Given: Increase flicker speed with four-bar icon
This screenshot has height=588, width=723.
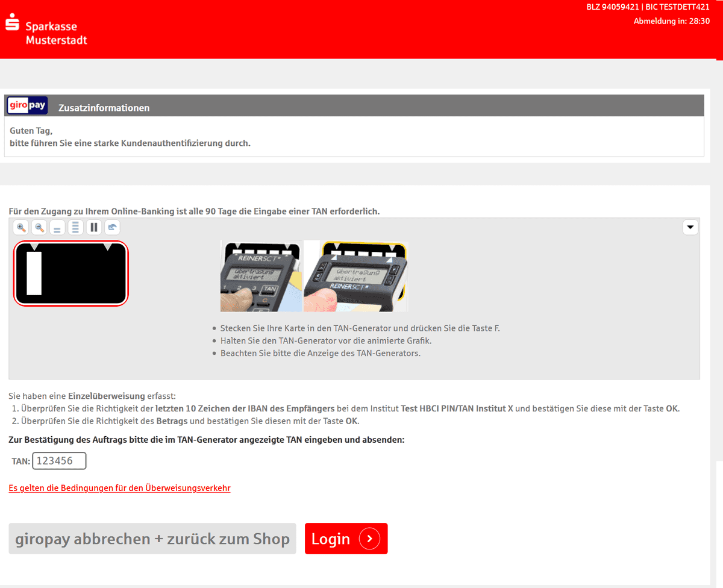Looking at the screenshot, I should tap(75, 228).
